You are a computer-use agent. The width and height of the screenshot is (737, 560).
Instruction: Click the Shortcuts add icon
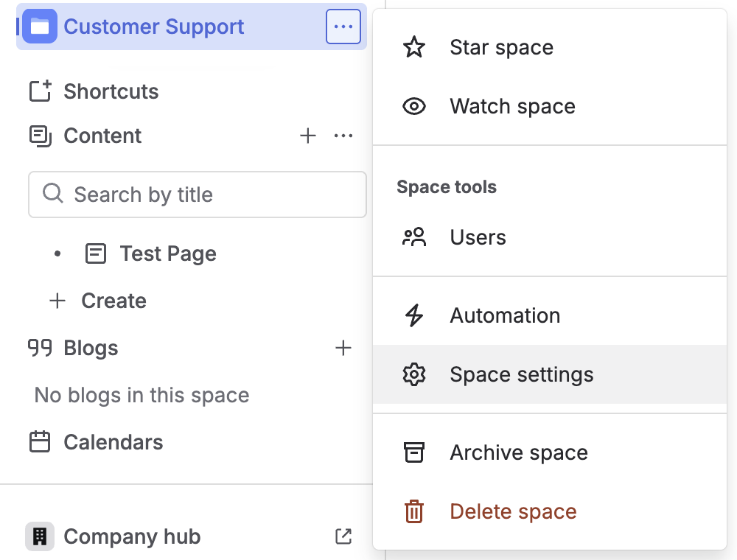pos(40,91)
